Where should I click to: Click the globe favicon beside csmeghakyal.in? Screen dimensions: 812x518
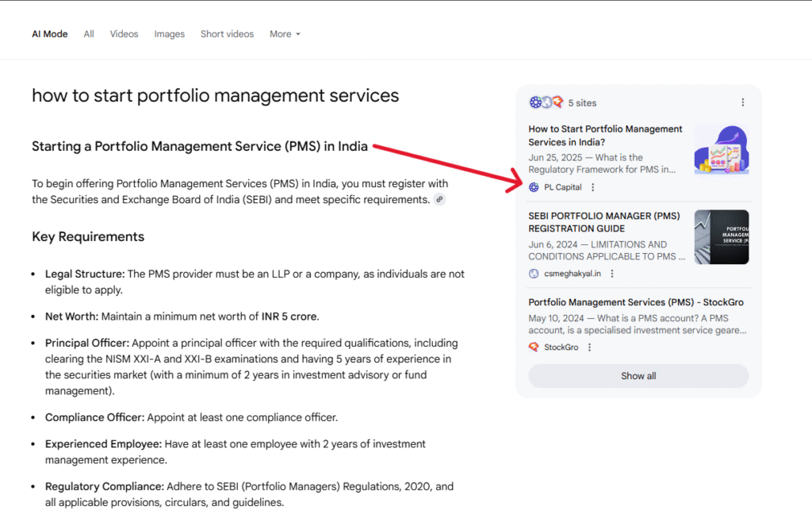(x=534, y=273)
